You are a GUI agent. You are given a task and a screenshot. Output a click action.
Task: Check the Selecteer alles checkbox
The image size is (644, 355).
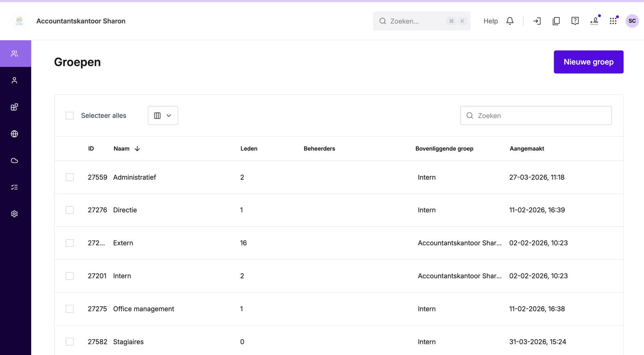[x=70, y=116]
